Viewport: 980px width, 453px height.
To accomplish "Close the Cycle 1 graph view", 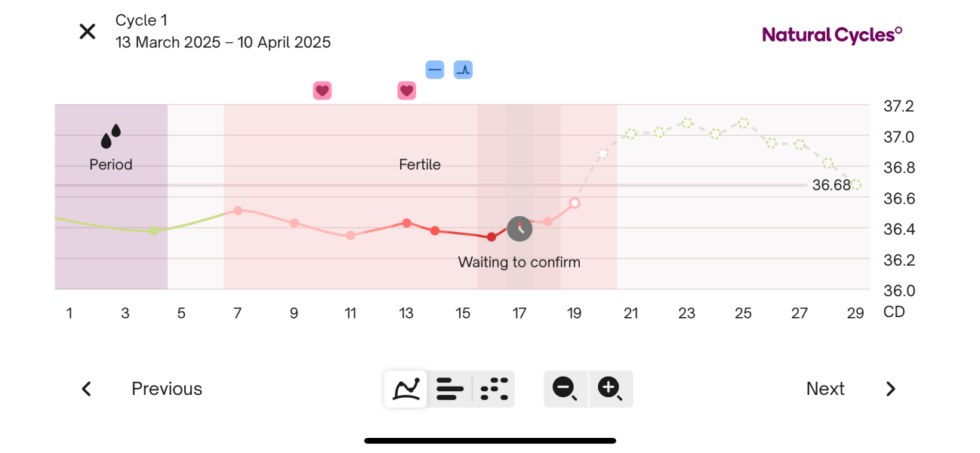I will (x=88, y=32).
